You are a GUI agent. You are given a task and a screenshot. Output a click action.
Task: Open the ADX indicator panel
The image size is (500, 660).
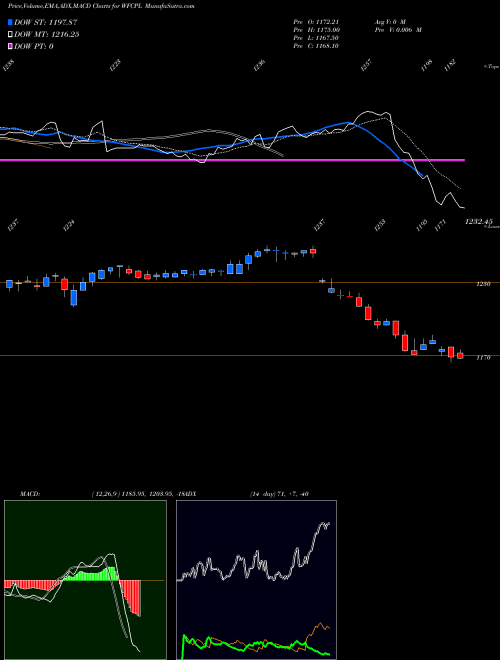[256, 580]
